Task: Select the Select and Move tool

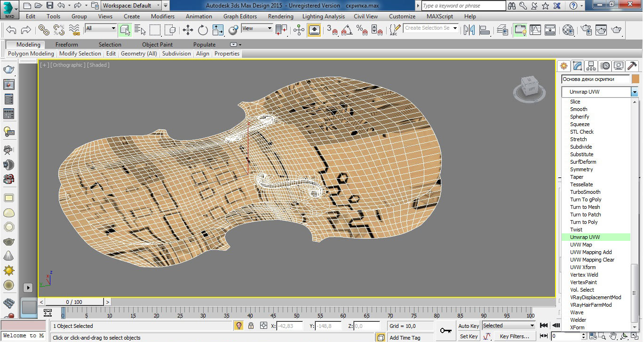Action: (x=188, y=30)
